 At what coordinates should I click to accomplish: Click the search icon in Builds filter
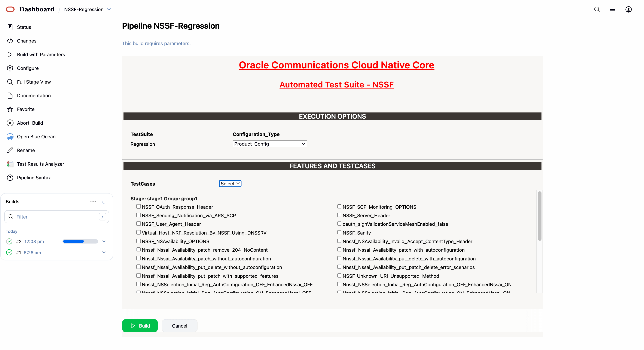[11, 217]
